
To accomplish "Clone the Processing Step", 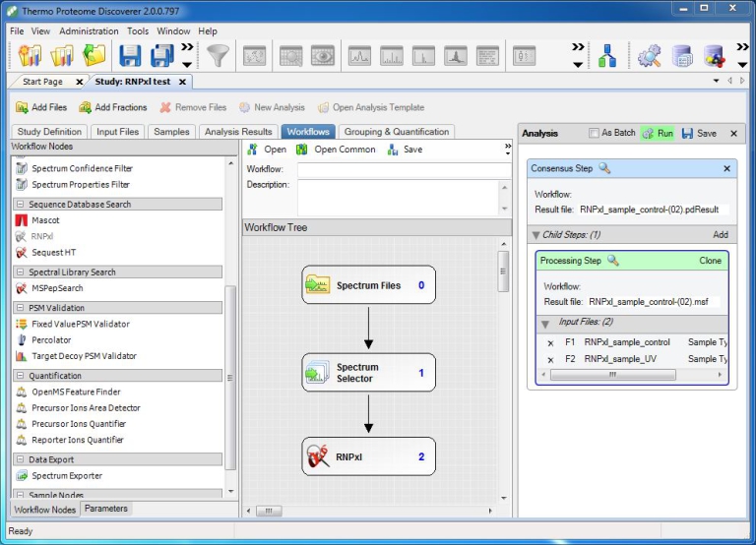I will coord(710,261).
